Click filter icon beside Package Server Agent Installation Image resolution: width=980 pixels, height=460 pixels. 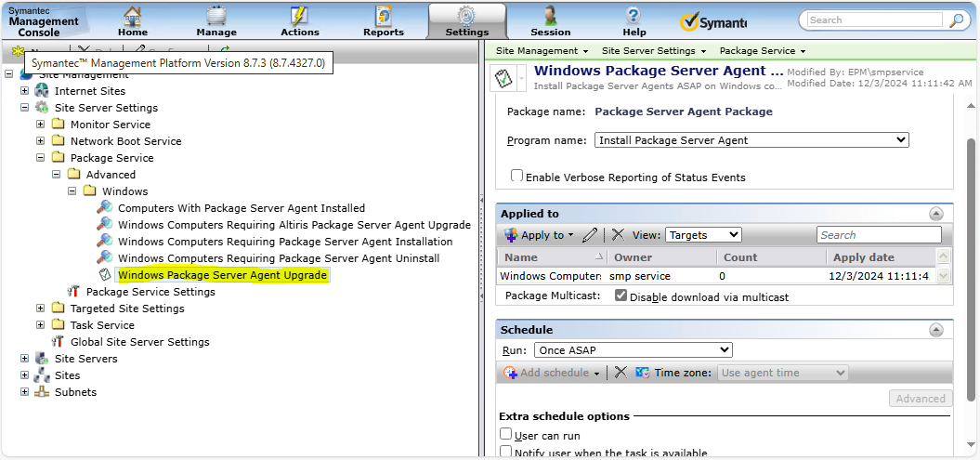tap(105, 242)
